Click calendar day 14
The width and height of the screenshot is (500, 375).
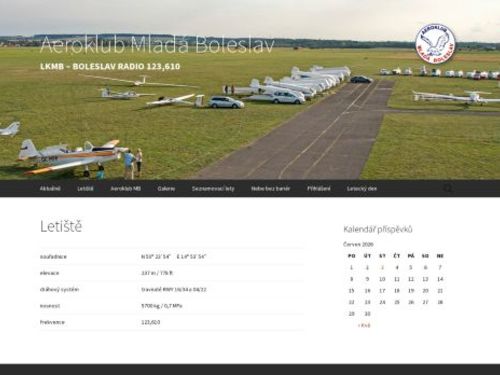[x=440, y=279]
